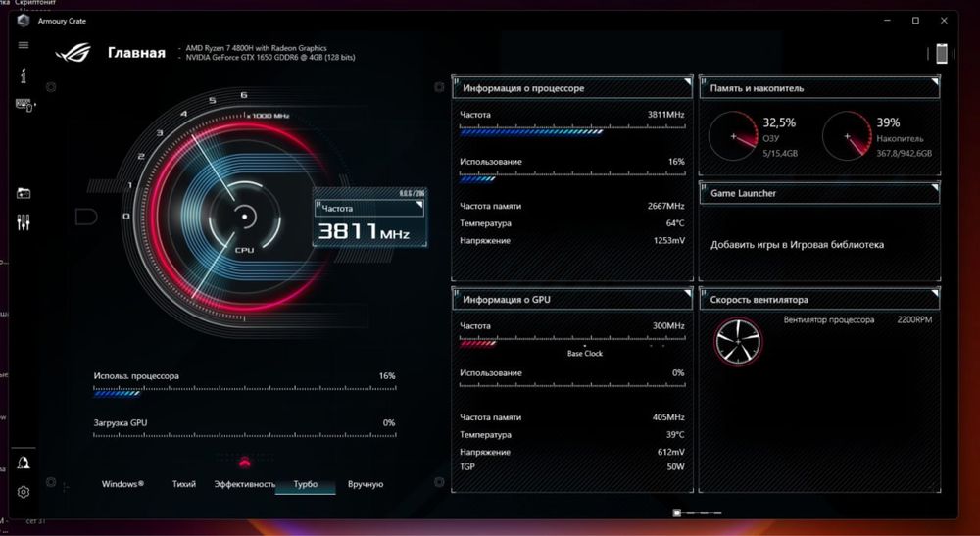Click the GPU Напряжение 612mV value
Screen dimensions: 980x536
[x=671, y=453]
